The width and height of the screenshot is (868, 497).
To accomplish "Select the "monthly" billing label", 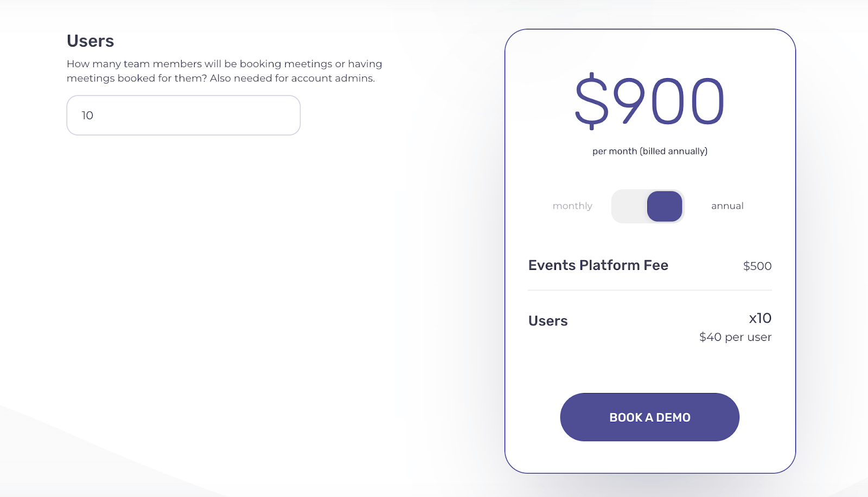I will pyautogui.click(x=572, y=206).
